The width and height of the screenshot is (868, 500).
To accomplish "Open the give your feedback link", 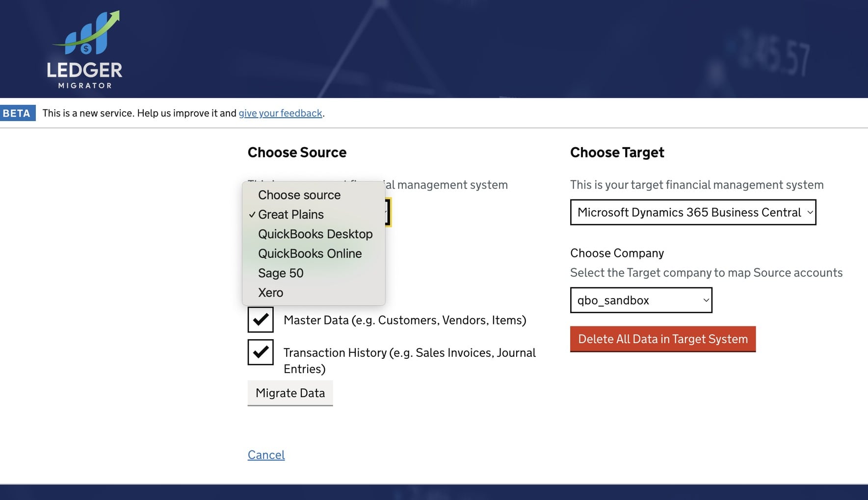I will 280,113.
